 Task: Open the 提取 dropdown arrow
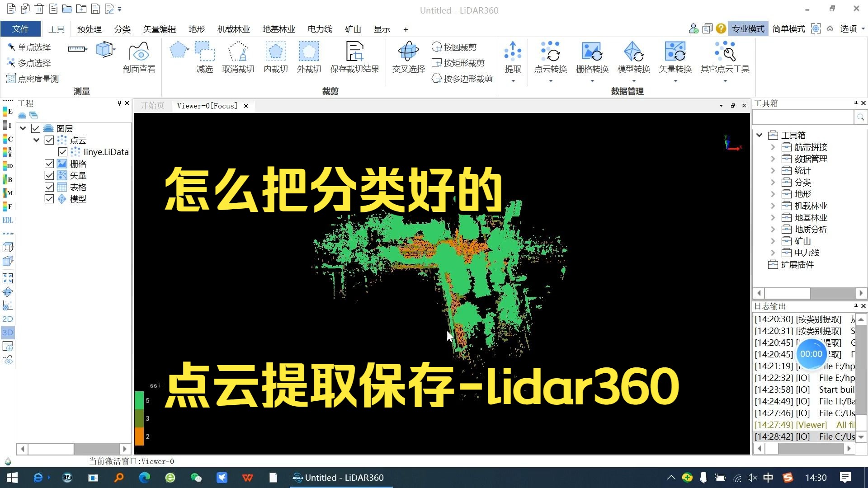point(513,81)
